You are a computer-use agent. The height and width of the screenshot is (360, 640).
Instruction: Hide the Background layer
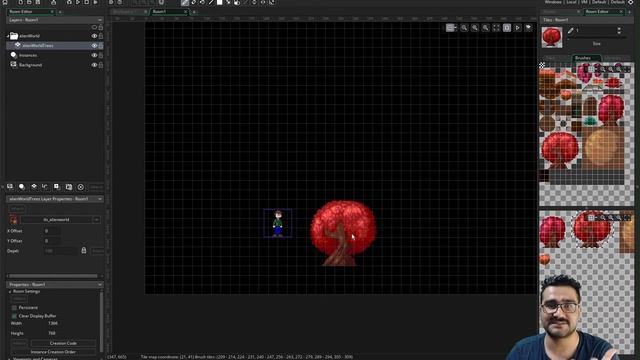94,65
